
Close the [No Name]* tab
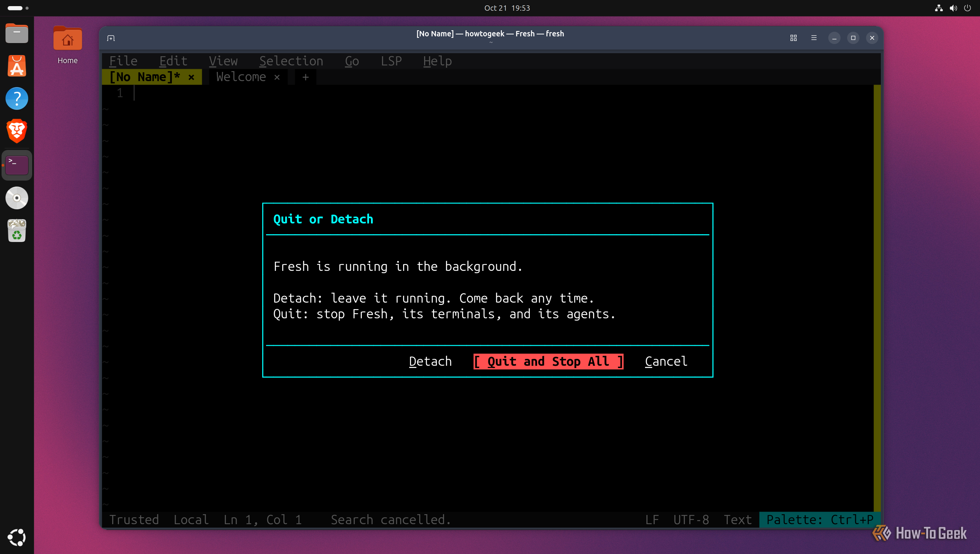click(x=191, y=77)
